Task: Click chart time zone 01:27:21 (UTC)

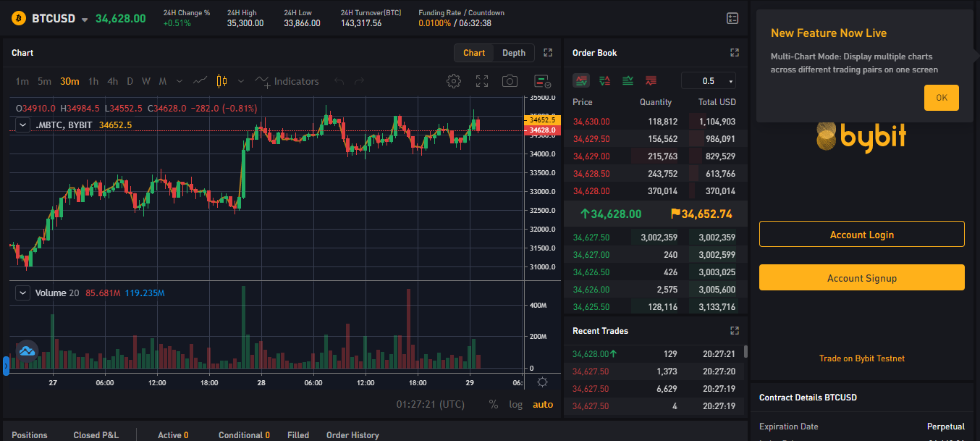Action: 431,405
